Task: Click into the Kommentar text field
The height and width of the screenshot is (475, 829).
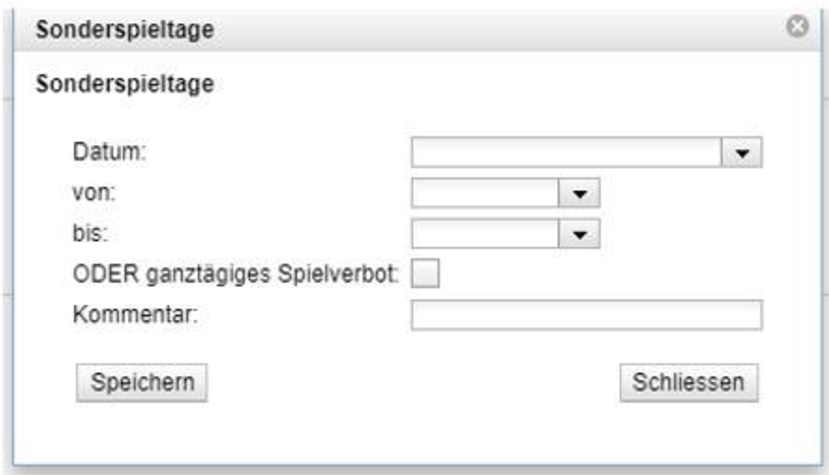Action: [586, 316]
